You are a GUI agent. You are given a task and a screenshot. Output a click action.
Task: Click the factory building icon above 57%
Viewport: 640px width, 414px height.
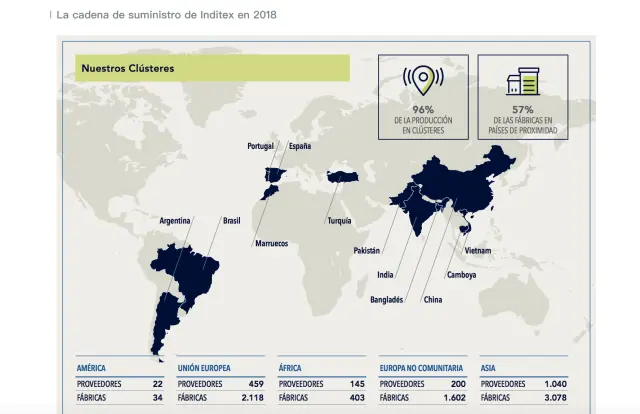[523, 81]
